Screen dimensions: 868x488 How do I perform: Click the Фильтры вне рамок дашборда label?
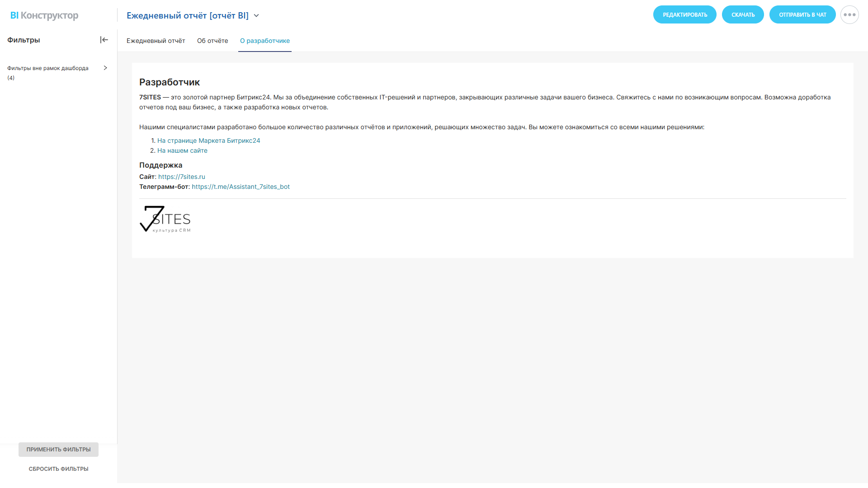(48, 68)
